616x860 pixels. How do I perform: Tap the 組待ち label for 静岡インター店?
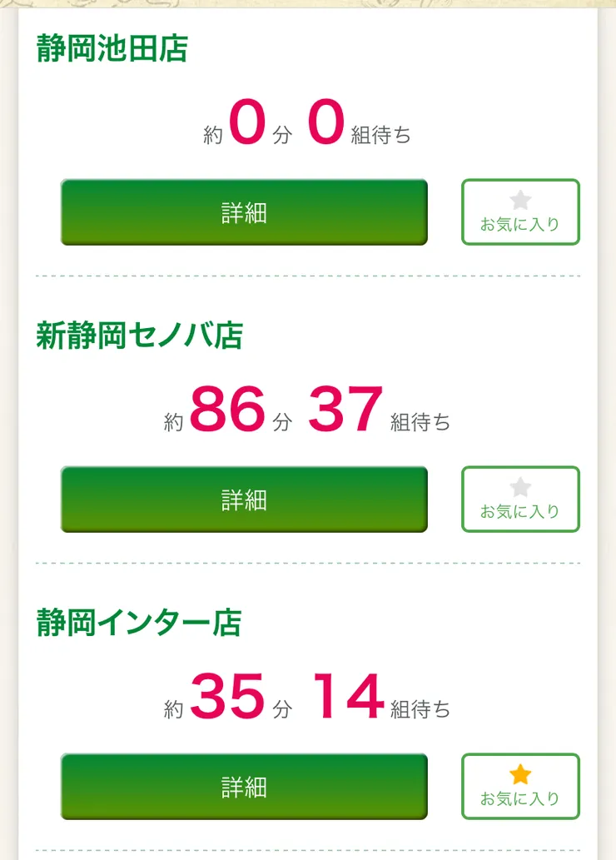tap(420, 709)
